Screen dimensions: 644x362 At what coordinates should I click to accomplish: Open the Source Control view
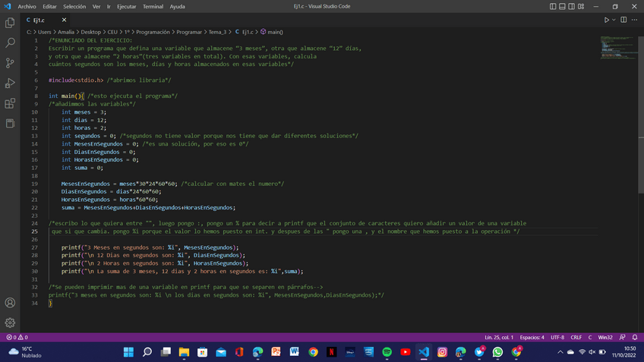pos(10,63)
